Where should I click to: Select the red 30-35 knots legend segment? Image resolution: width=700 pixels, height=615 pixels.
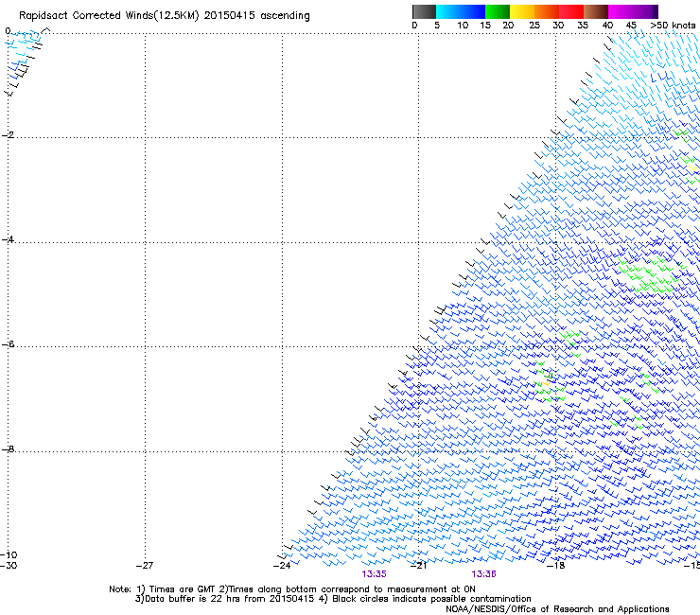click(571, 11)
